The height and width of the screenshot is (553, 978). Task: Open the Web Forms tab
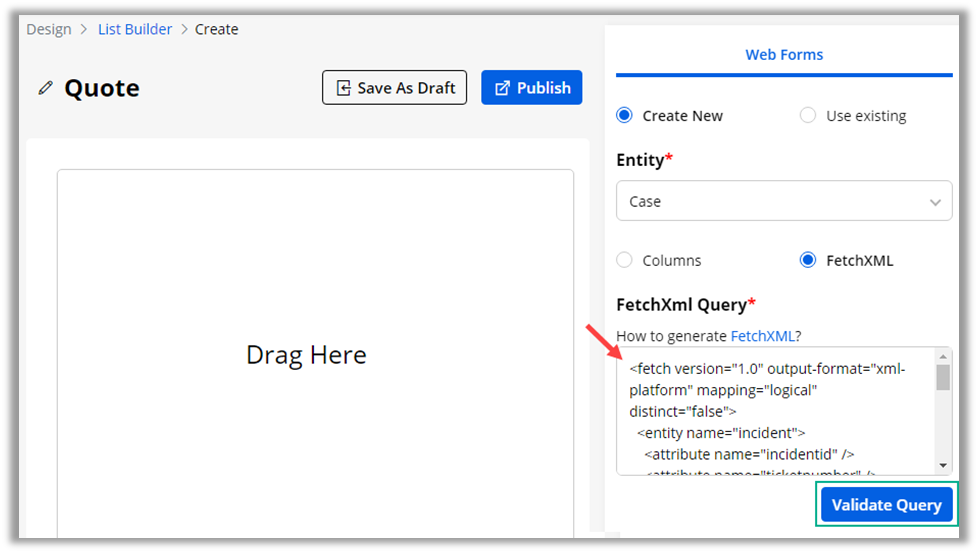(x=784, y=55)
